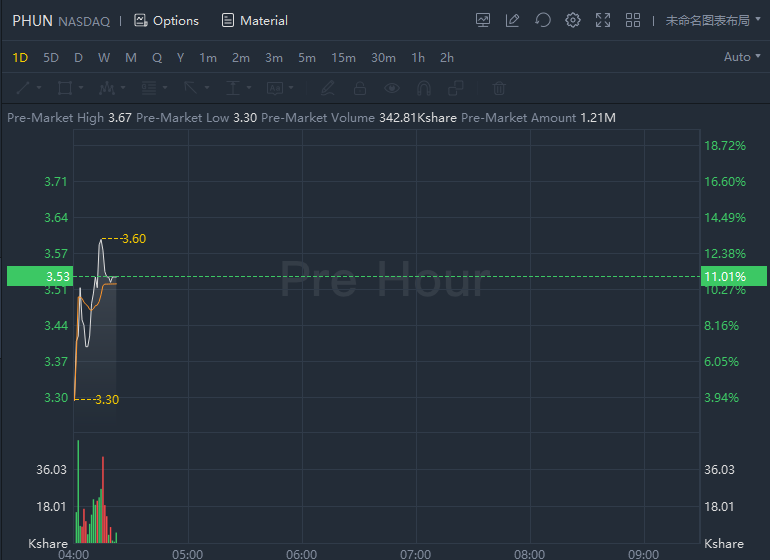This screenshot has height=560, width=770.
Task: Toggle lock drawings padlock icon
Action: tap(360, 88)
